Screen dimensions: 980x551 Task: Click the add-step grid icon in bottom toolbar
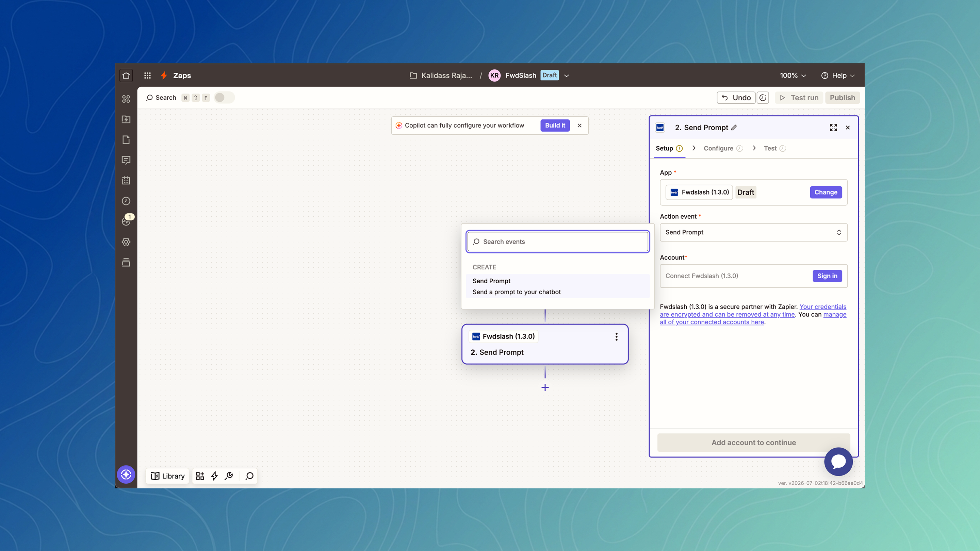200,476
